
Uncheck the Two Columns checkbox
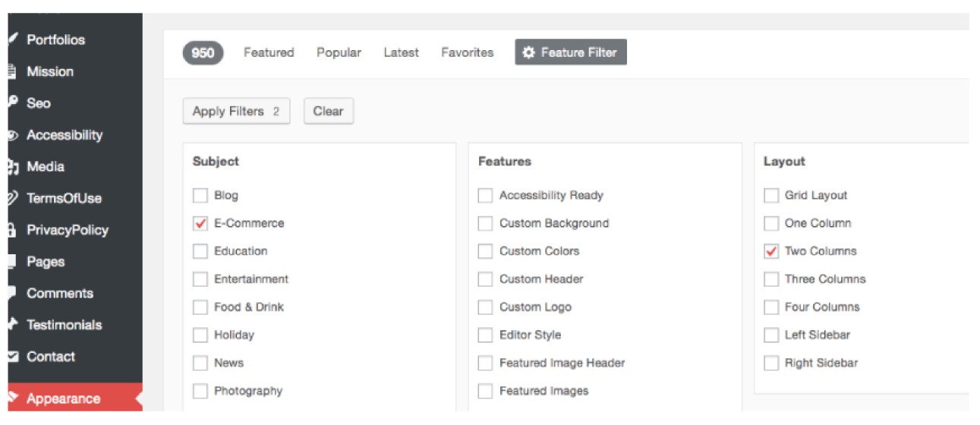[770, 251]
